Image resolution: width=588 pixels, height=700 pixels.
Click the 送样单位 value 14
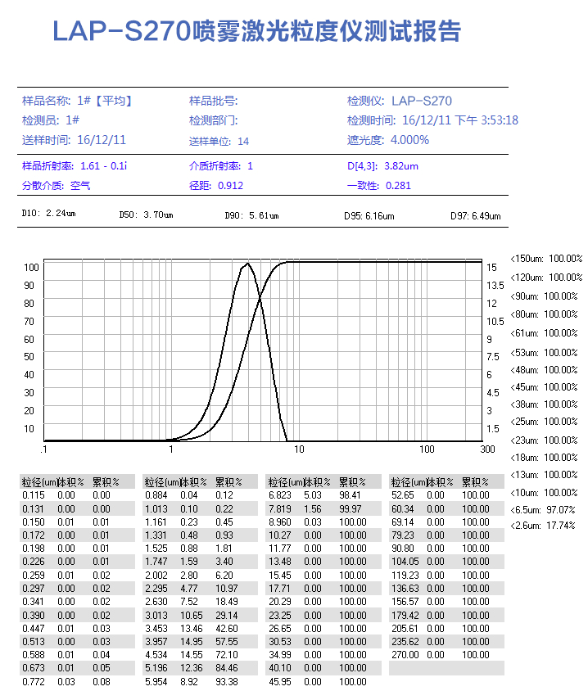click(243, 141)
